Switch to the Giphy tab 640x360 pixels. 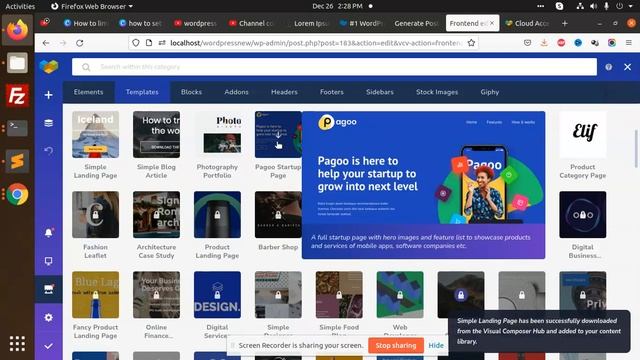(490, 92)
